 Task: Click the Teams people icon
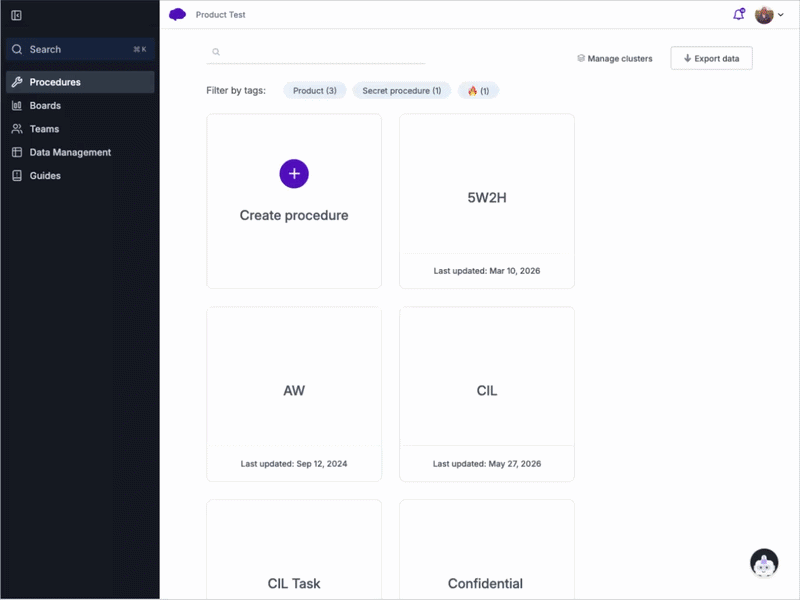[17, 129]
